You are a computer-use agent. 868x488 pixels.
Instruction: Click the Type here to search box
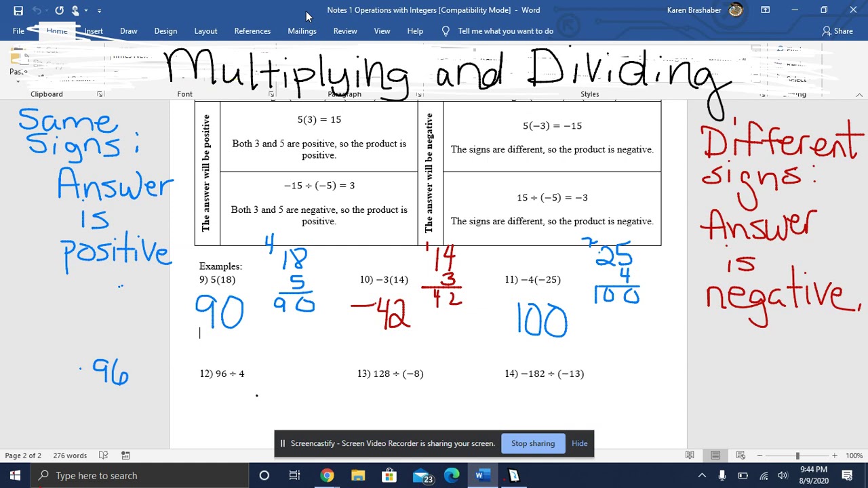139,476
